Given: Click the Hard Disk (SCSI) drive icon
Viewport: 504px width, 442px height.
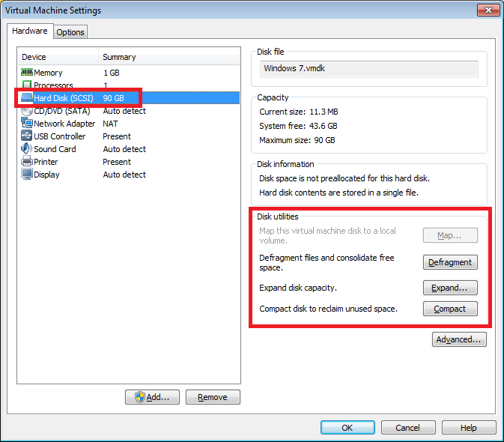Looking at the screenshot, I should [27, 98].
